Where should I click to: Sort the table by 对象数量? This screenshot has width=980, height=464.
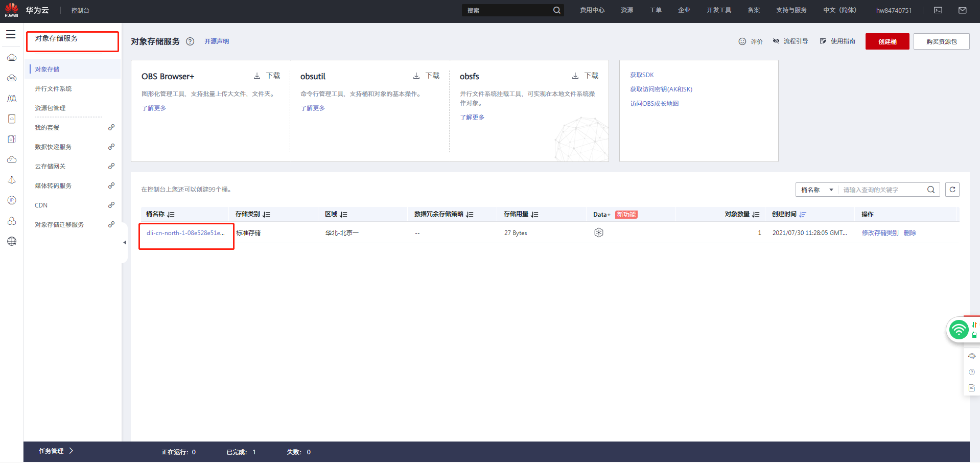[x=756, y=215]
